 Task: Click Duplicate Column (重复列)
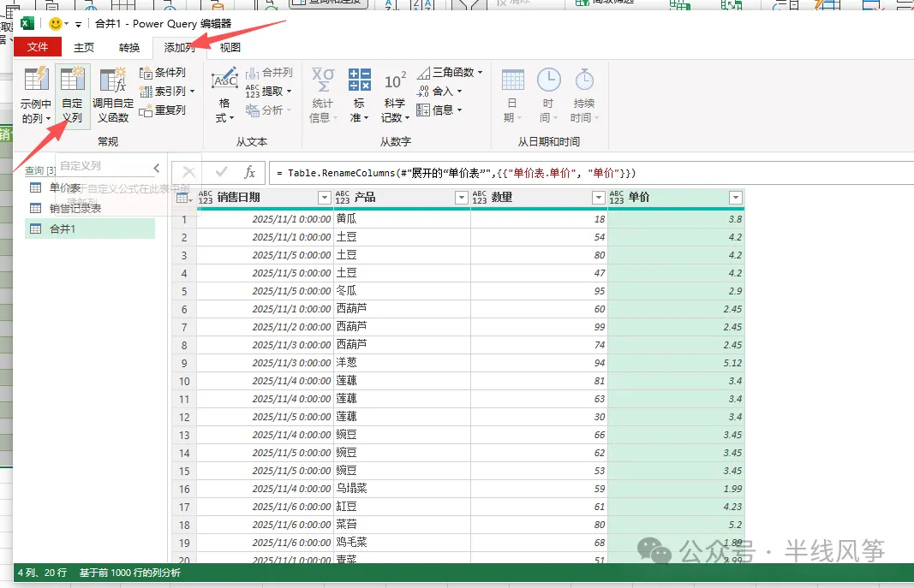(163, 110)
